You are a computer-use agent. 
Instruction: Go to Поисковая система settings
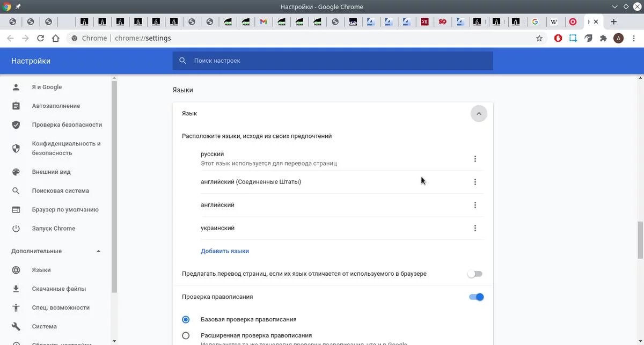click(60, 190)
